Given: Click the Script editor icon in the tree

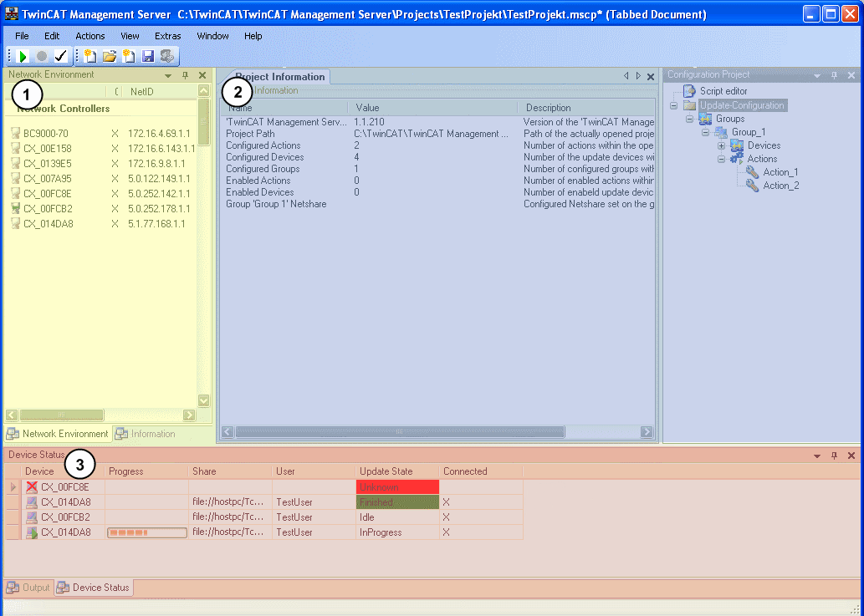Looking at the screenshot, I should 689,91.
